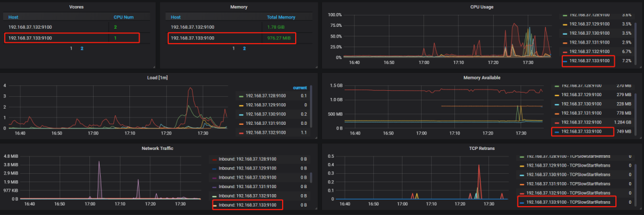Screen dimensions: 644x215
Task: Open color picker for 192.168.37.131:9100 TCPSlowStartRetrans series
Action: (x=522, y=184)
